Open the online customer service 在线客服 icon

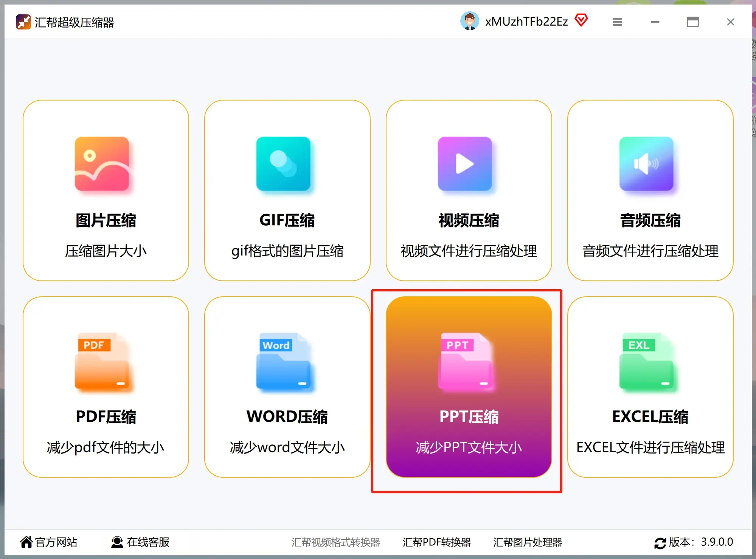click(116, 542)
